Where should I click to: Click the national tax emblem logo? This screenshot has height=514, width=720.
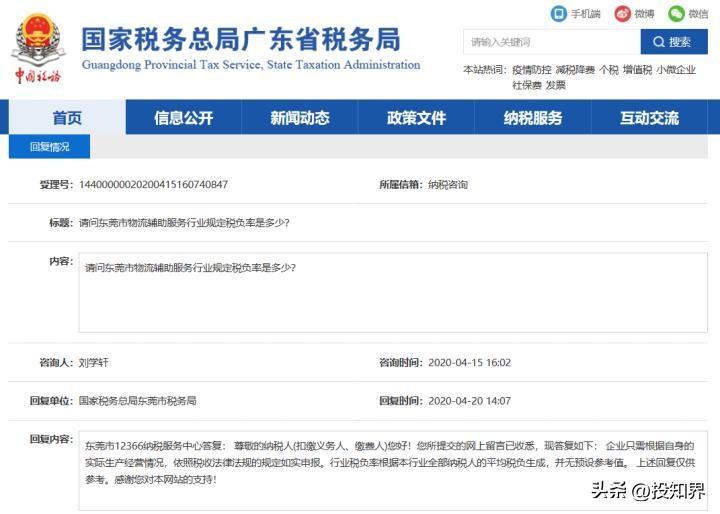38,48
